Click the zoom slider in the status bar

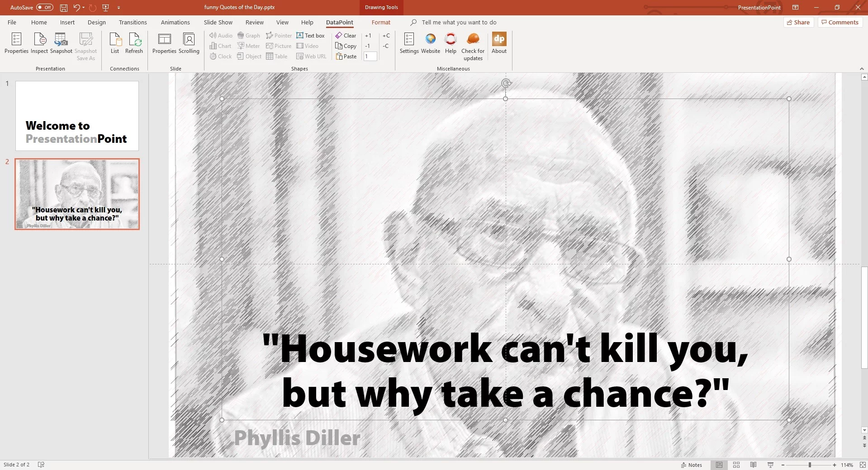(809, 465)
